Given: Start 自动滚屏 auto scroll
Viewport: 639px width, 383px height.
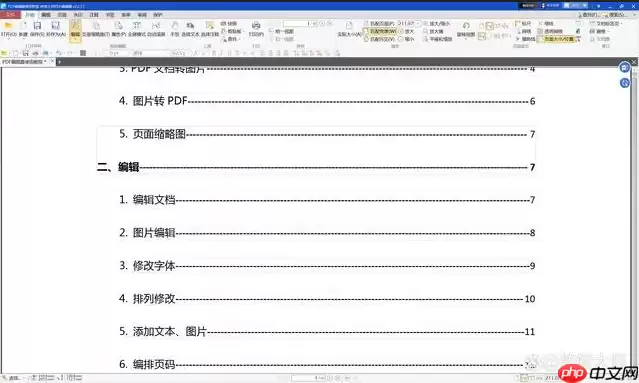Looking at the screenshot, I should (156, 29).
